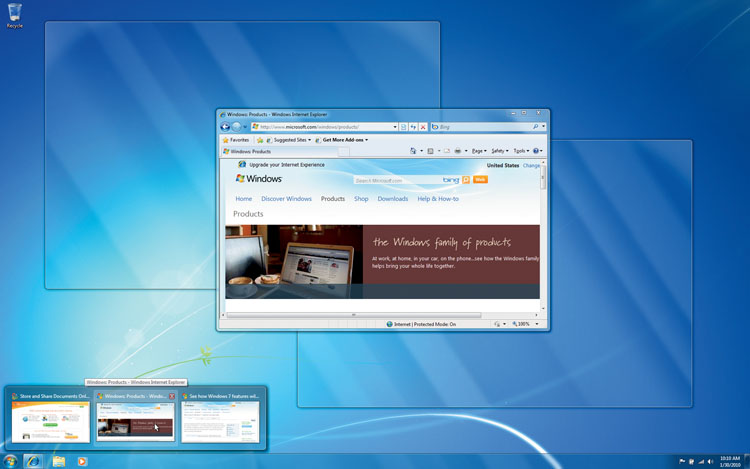Open the Shop nav link
Viewport: 750px width, 469px height.
[x=361, y=199]
